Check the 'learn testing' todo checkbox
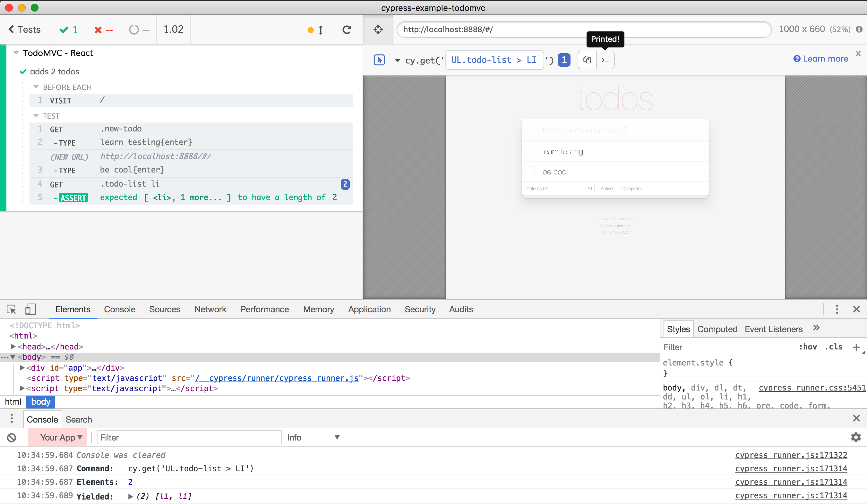 (x=530, y=151)
